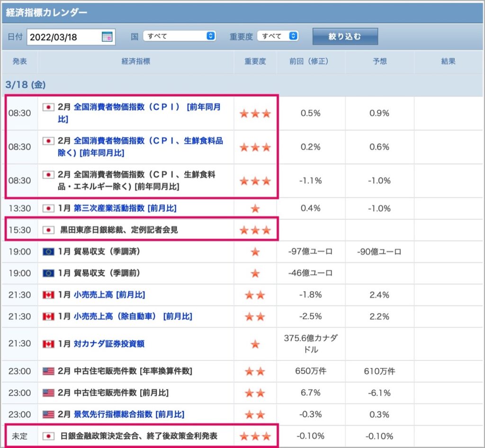Click the three stars for 黒田東彦日銀総裁 row

[255, 230]
